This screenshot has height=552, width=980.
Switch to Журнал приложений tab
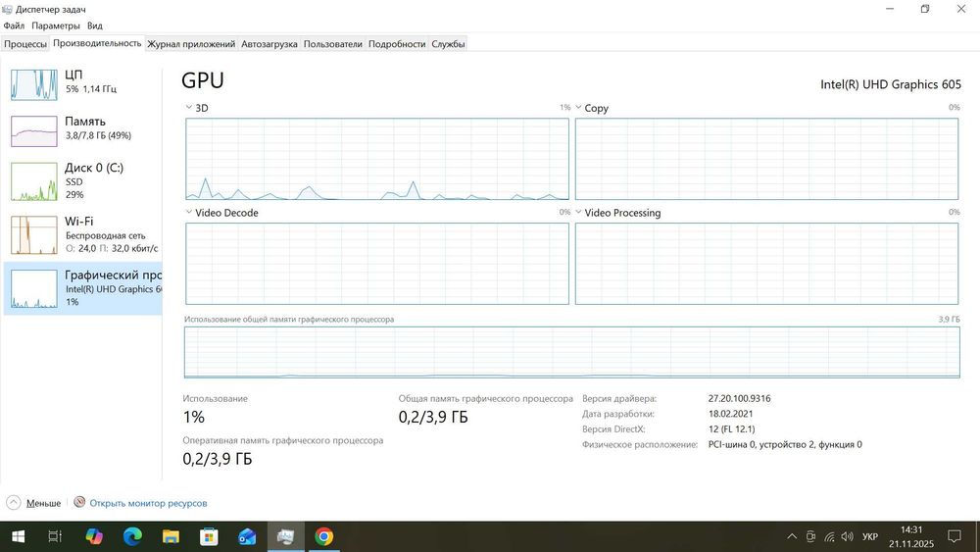[191, 44]
